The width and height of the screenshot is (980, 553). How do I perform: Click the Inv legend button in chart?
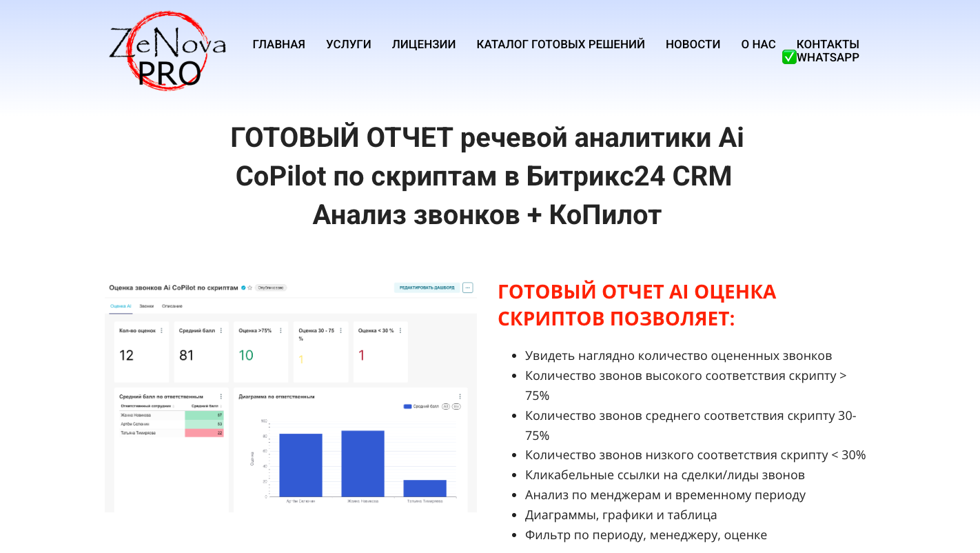456,407
